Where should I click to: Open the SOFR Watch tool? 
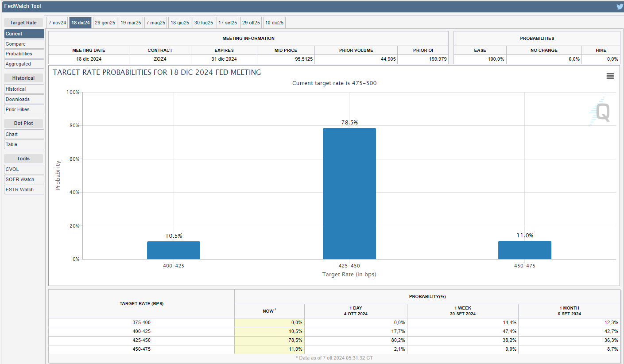point(24,179)
